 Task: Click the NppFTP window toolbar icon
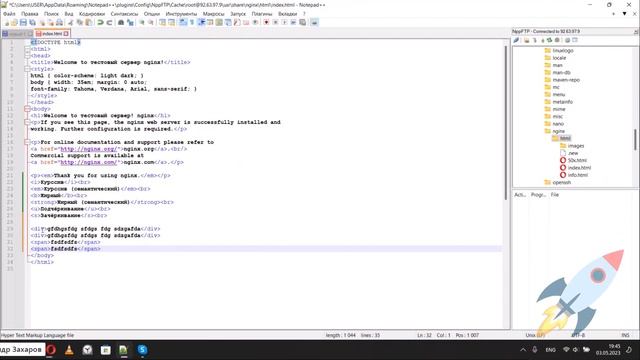[314, 22]
